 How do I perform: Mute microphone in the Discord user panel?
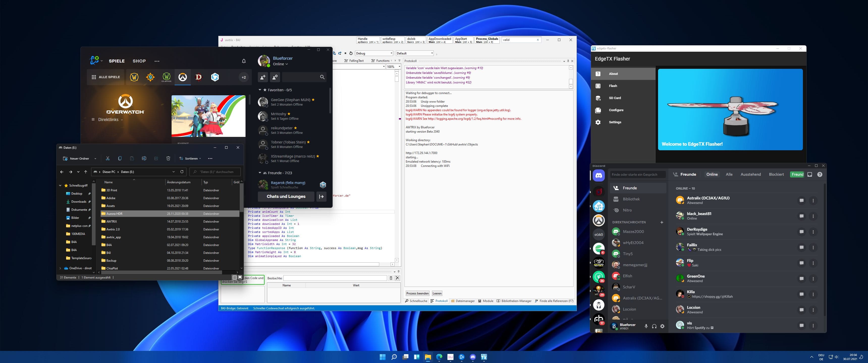(646, 326)
